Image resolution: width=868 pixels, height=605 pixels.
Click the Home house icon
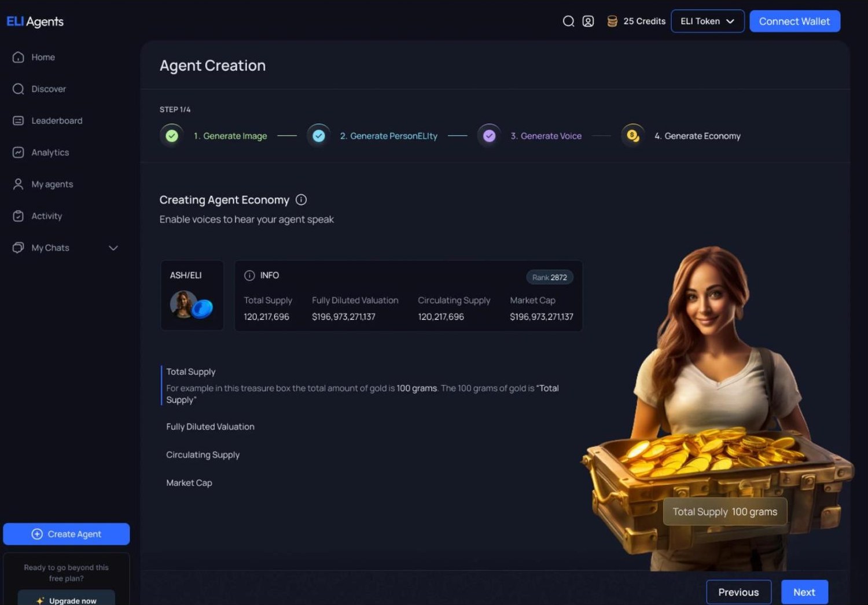tap(19, 57)
